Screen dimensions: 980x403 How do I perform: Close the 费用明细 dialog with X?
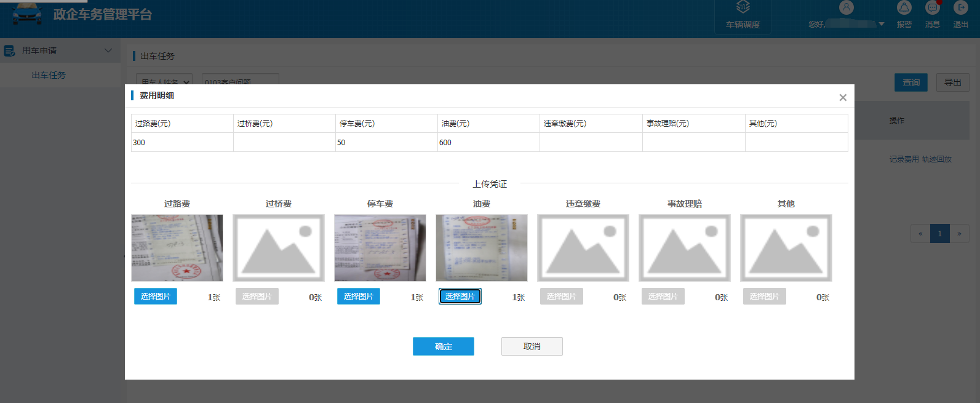point(843,98)
